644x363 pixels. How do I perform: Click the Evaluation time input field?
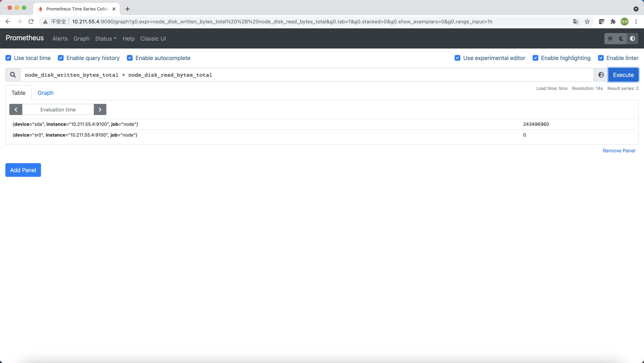(x=58, y=109)
